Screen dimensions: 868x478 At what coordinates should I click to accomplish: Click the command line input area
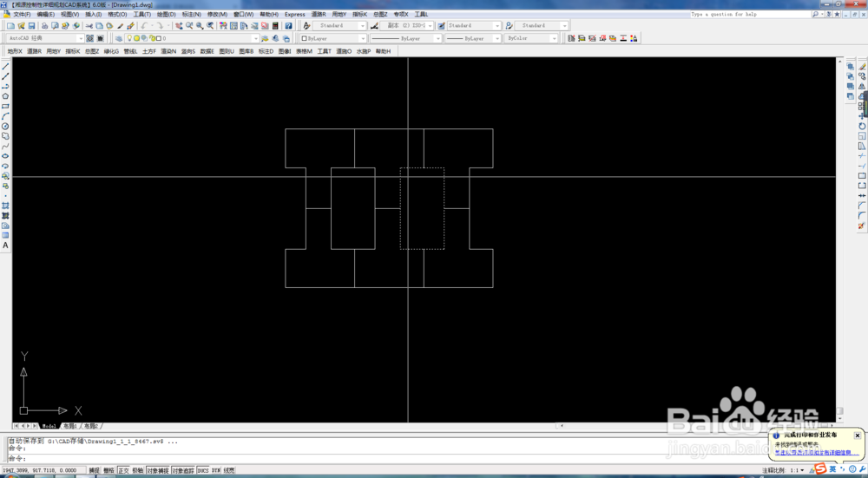pos(387,459)
